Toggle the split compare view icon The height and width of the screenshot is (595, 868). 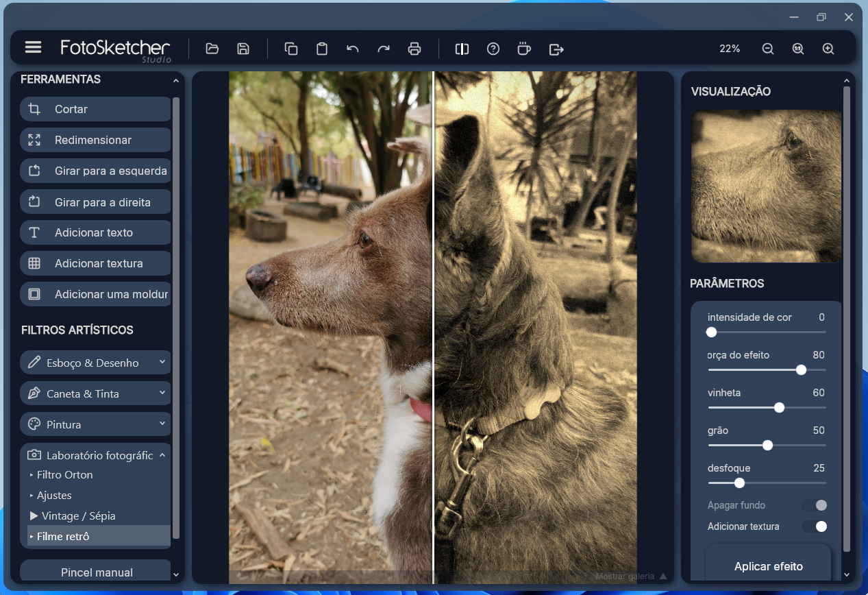462,49
